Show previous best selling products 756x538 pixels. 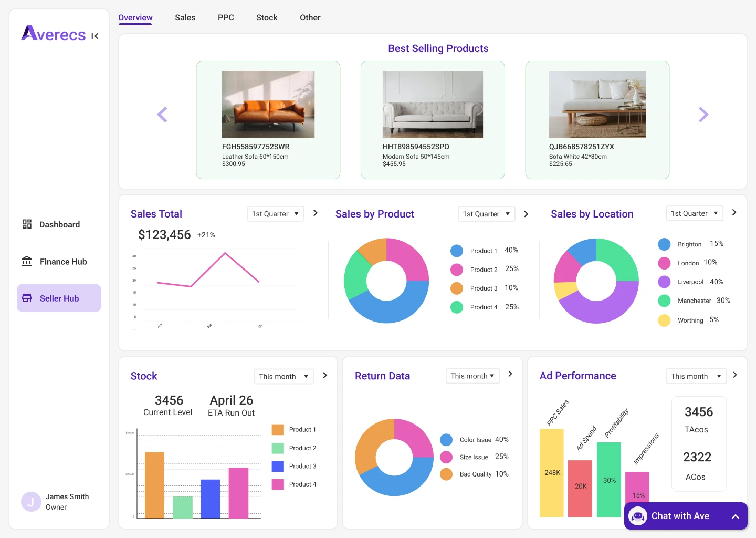pos(162,115)
